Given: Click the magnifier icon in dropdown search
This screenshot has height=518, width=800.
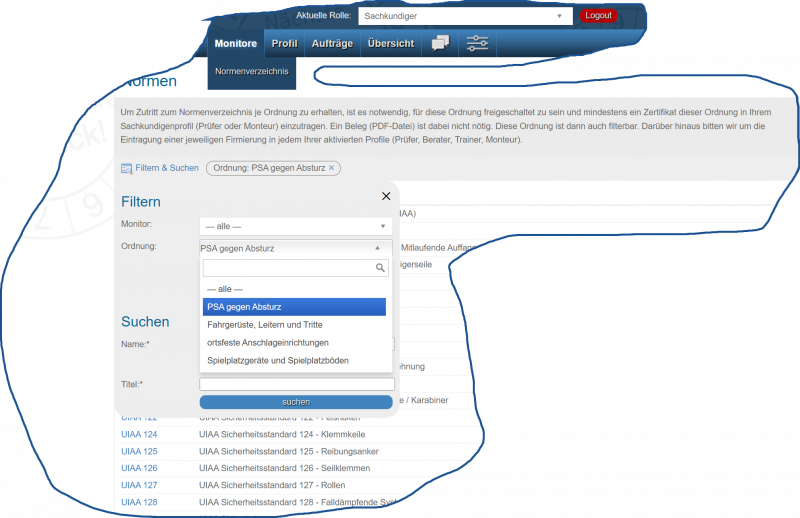Looking at the screenshot, I should click(380, 268).
